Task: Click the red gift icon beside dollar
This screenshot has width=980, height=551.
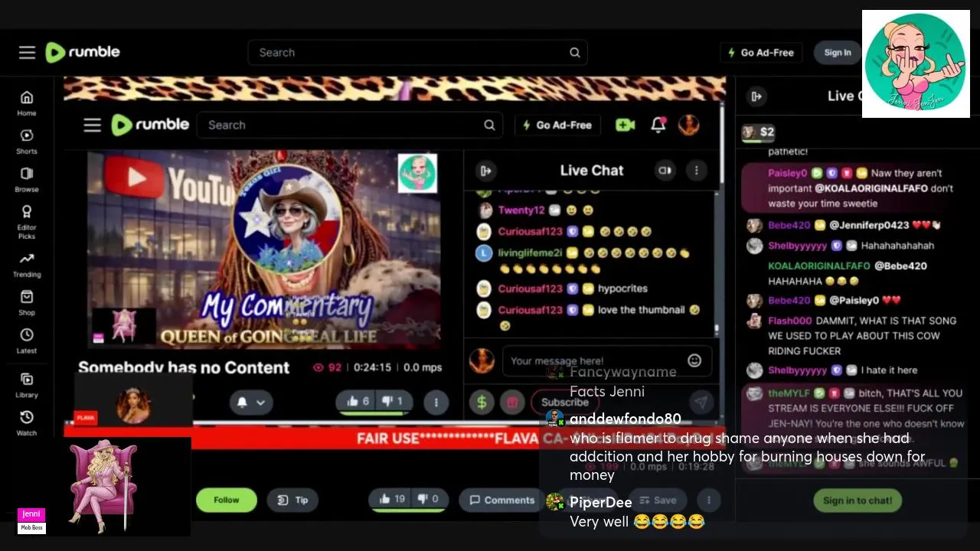Action: click(x=511, y=402)
